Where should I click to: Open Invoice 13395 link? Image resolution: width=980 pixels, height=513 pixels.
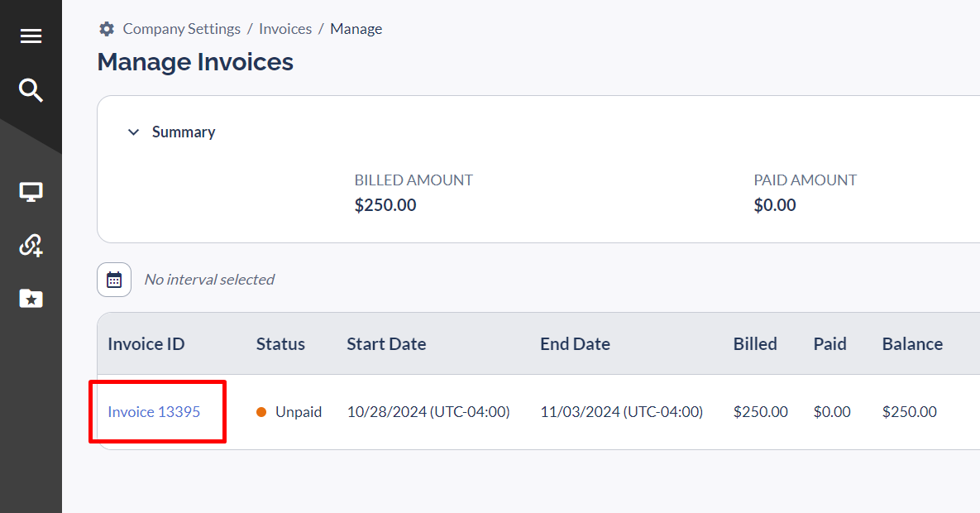pyautogui.click(x=154, y=411)
